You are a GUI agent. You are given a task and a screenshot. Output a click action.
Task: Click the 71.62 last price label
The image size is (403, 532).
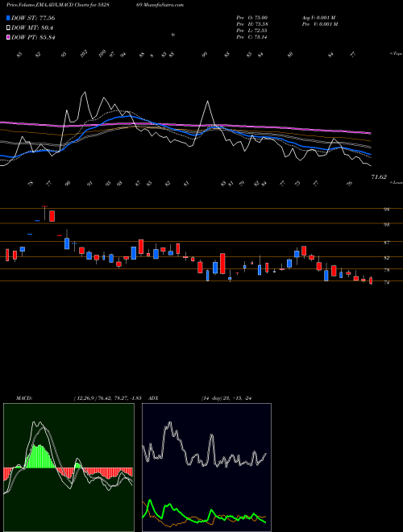click(x=379, y=177)
